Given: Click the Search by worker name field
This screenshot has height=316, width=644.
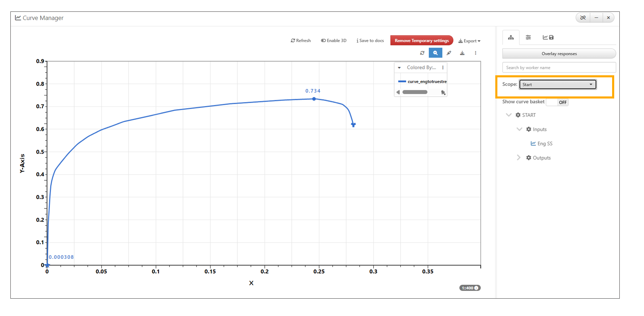Looking at the screenshot, I should pyautogui.click(x=559, y=68).
